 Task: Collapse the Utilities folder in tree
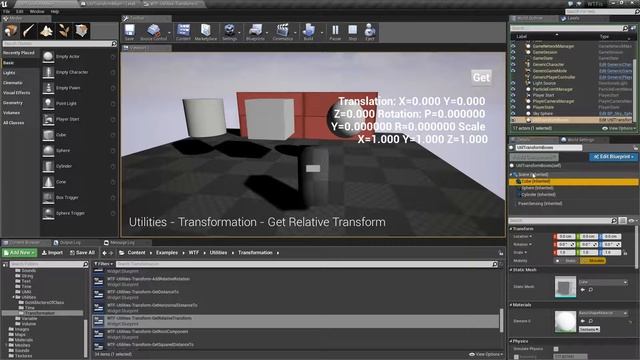point(13,297)
